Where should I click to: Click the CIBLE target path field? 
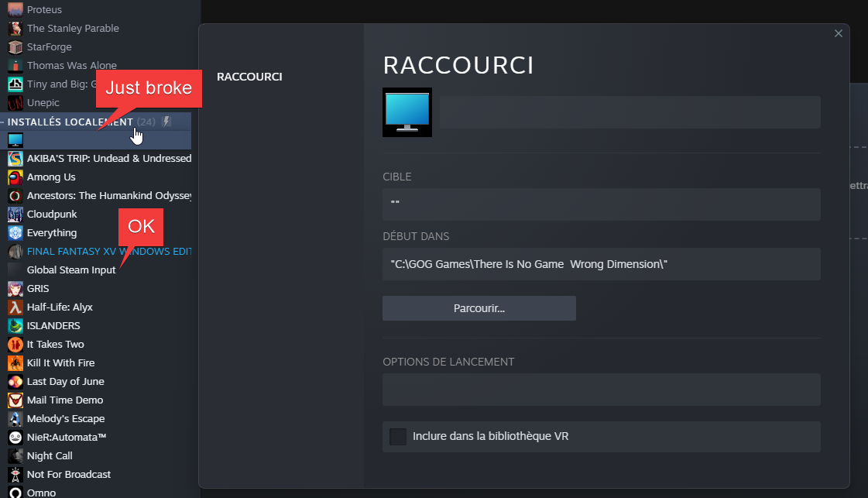pos(601,204)
